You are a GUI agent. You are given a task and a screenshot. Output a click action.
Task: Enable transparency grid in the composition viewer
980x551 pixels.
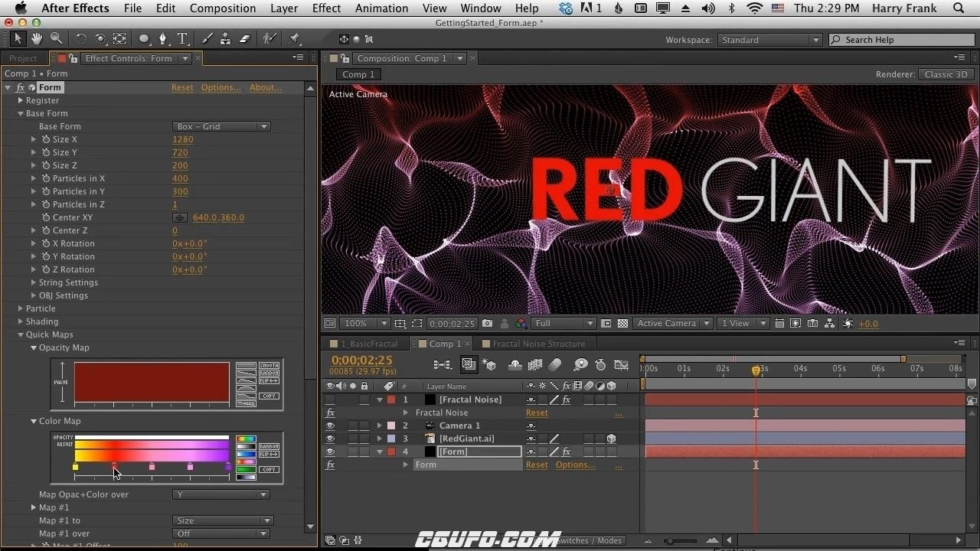[622, 323]
